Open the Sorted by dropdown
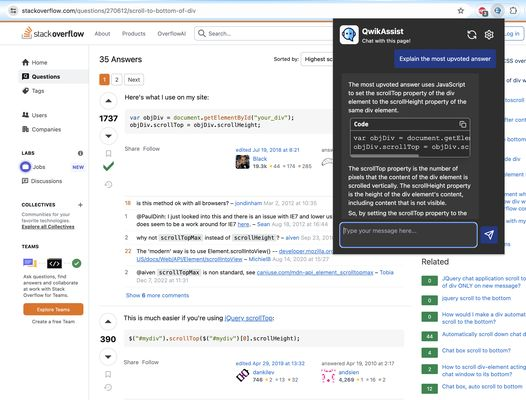The height and width of the screenshot is (400, 526). tap(317, 59)
